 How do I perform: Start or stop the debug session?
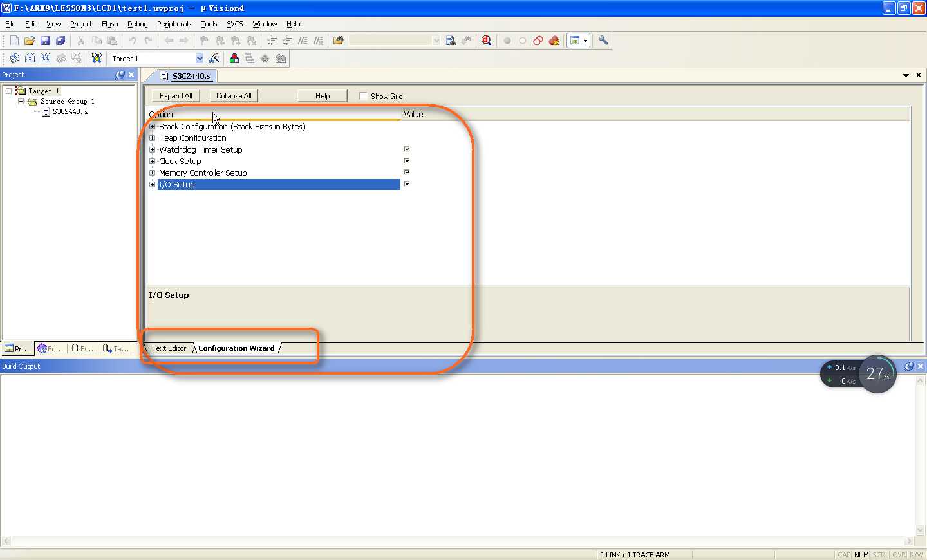tap(487, 41)
